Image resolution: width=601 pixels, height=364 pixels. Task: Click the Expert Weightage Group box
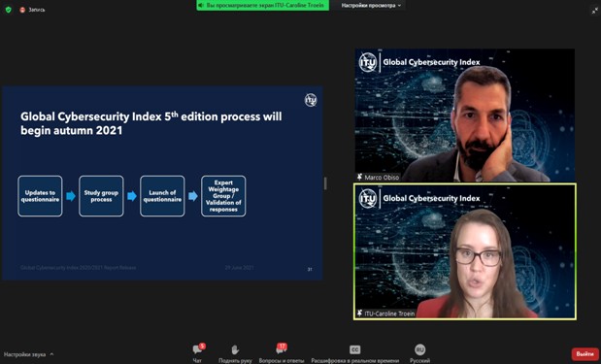coord(223,196)
